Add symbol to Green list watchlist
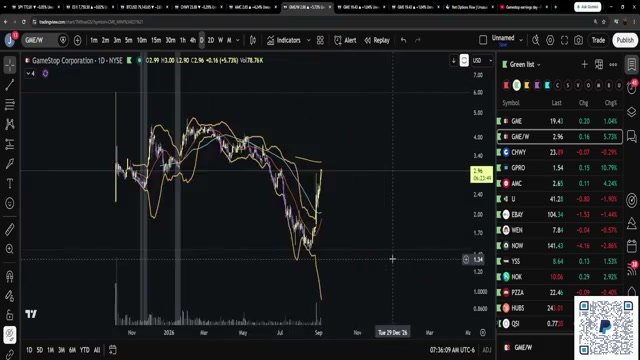Image resolution: width=640 pixels, height=360 pixels. coord(584,64)
